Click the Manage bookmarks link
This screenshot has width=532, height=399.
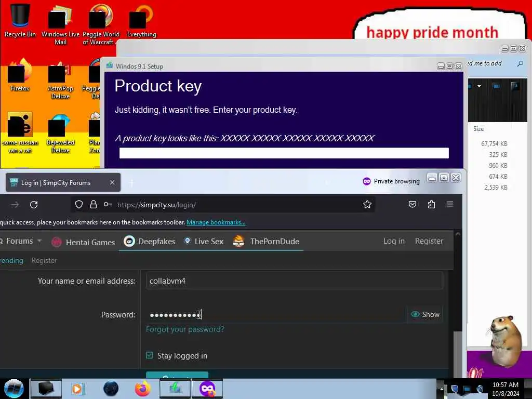pos(216,222)
